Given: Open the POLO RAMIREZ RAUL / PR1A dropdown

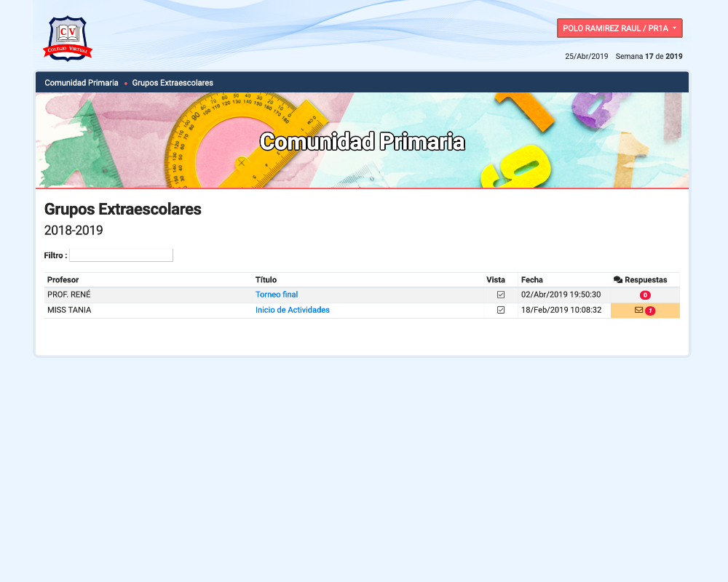Looking at the screenshot, I should [x=620, y=28].
